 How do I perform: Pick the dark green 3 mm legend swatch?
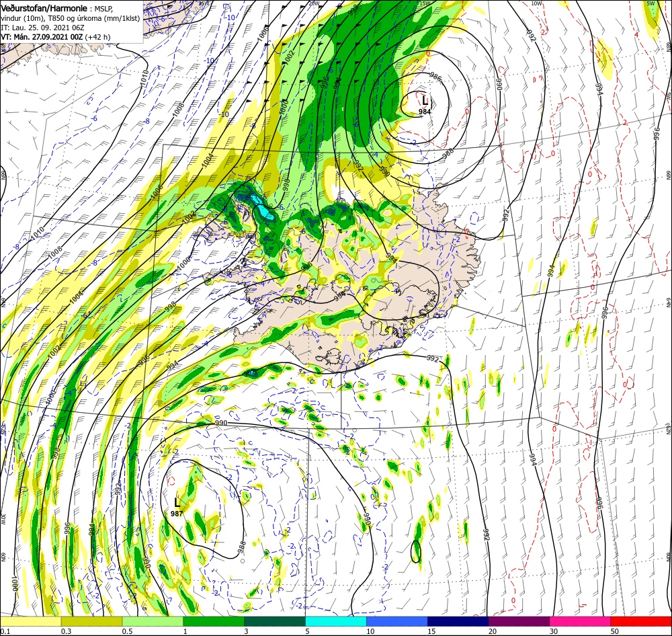coord(275,621)
